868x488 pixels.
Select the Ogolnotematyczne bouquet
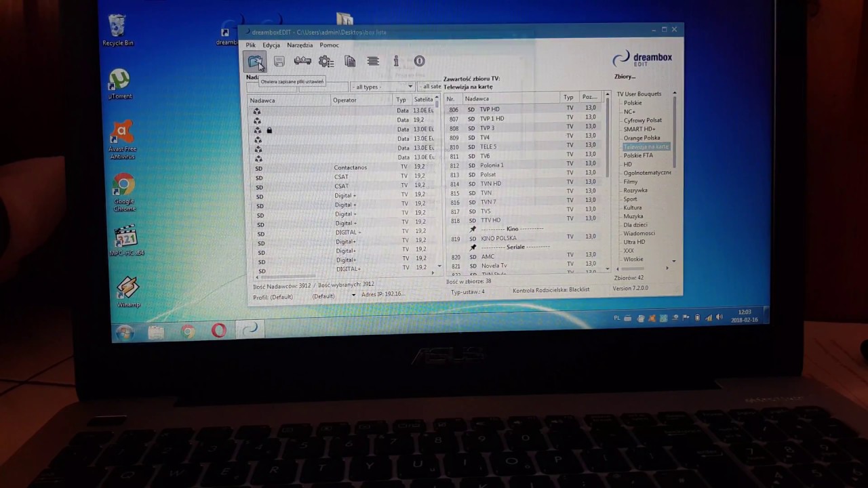(x=648, y=173)
